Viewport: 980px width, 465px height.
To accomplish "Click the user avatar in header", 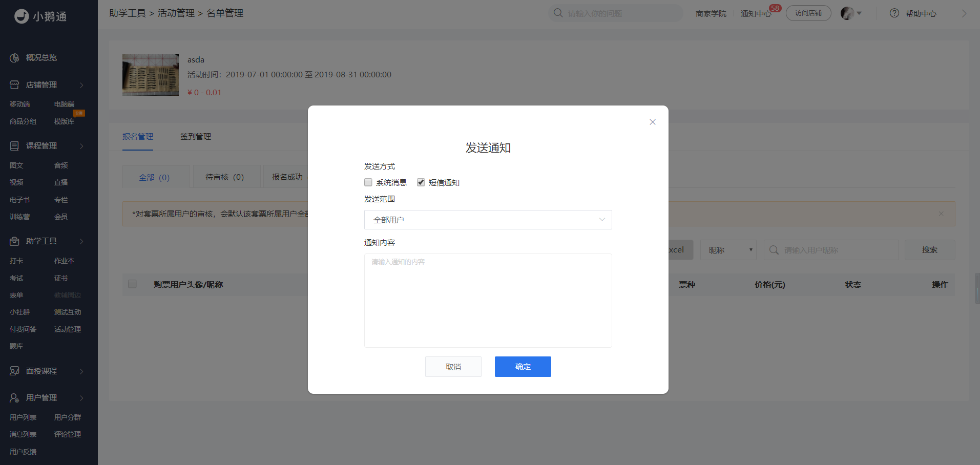I will click(x=847, y=13).
